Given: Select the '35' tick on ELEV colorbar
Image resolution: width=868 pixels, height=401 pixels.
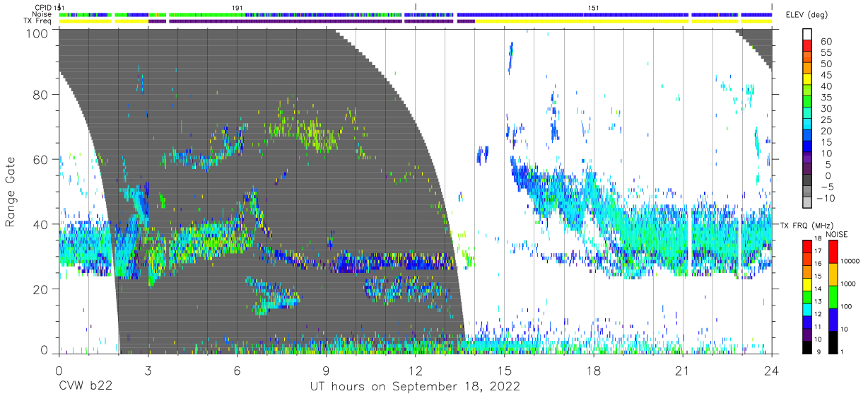Looking at the screenshot, I should [826, 97].
